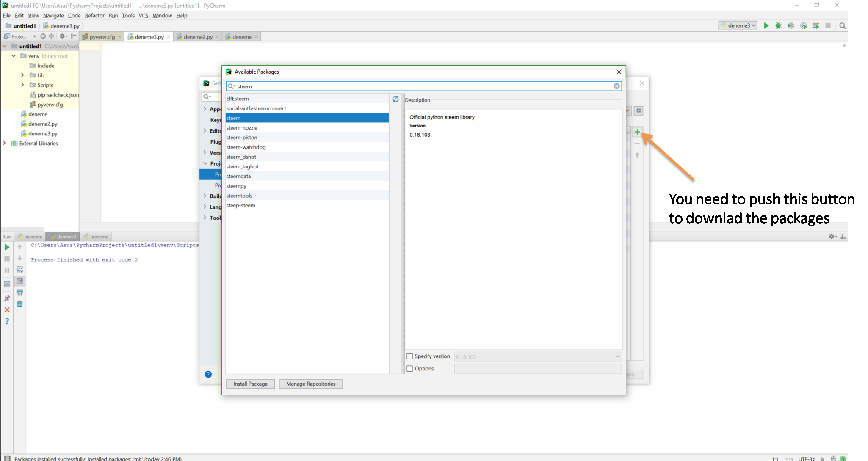Rerun program in Run panel

7,247
